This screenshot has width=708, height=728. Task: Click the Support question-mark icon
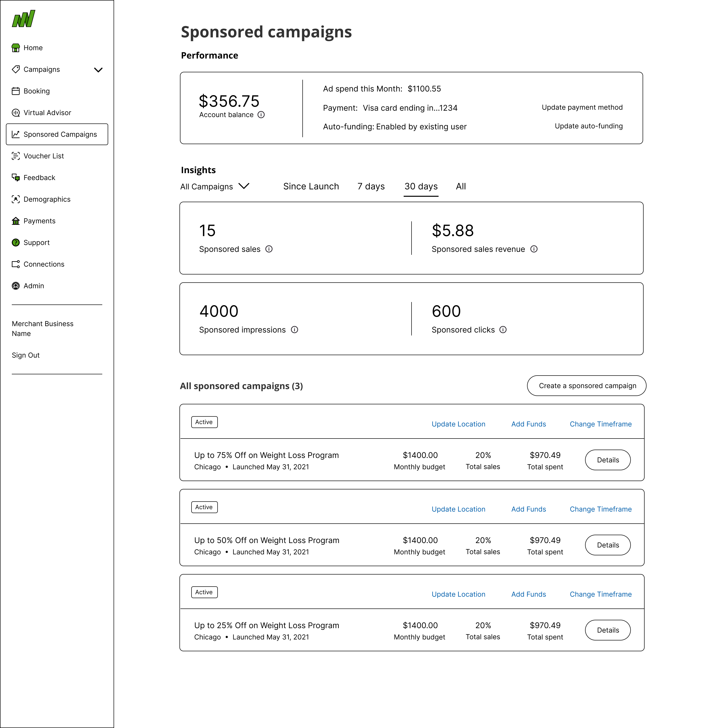tap(16, 242)
